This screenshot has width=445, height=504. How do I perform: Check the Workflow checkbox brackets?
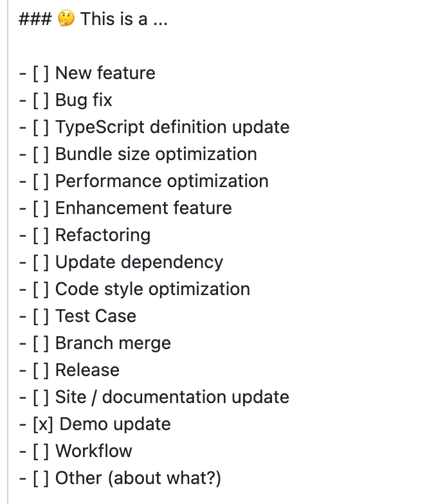point(41,451)
